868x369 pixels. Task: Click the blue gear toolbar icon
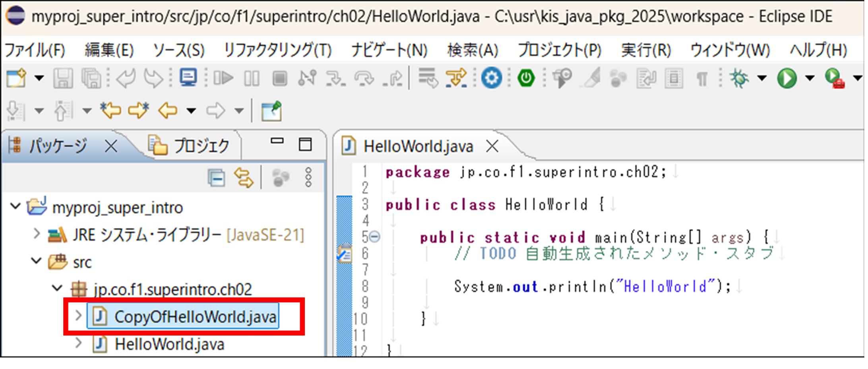pyautogui.click(x=491, y=78)
